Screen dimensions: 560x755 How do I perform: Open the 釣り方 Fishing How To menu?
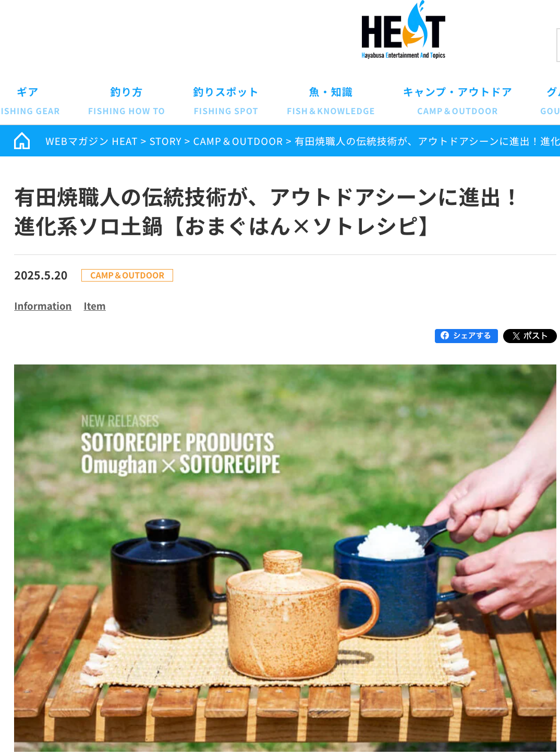pyautogui.click(x=126, y=101)
